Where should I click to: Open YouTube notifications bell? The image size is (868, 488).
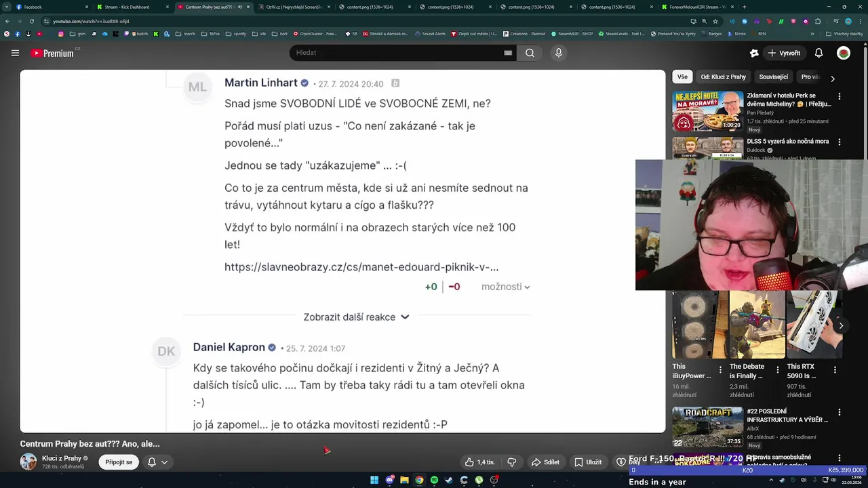point(818,53)
